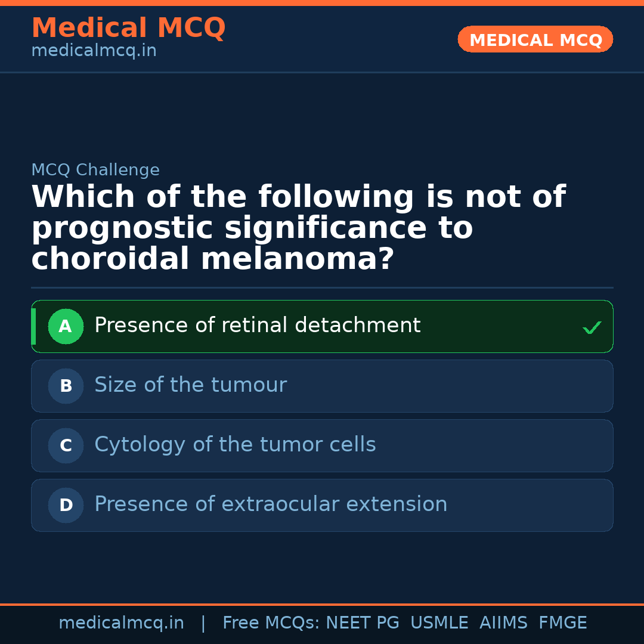
Task: Open medicalmcq.in link in footer
Action: pyautogui.click(x=121, y=623)
